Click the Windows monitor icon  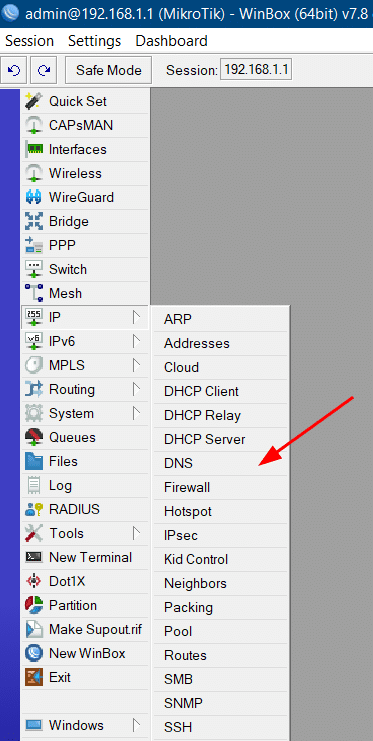tap(34, 725)
